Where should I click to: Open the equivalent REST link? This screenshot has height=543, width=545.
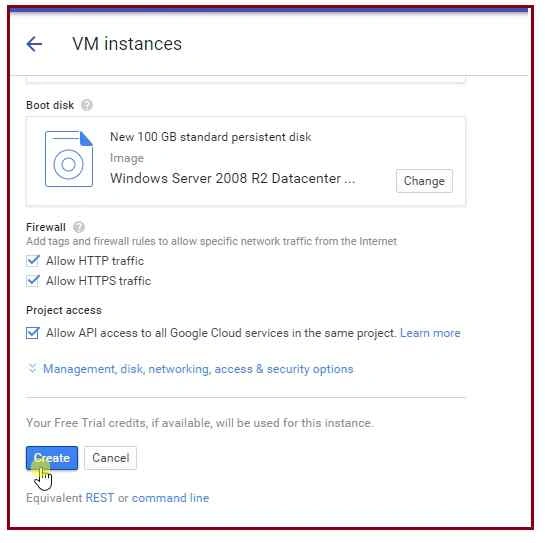[99, 498]
